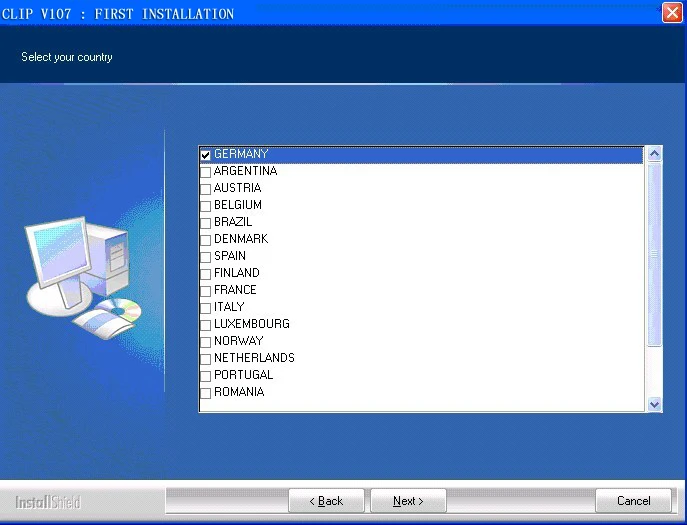This screenshot has width=687, height=525.
Task: Go Back to previous step
Action: (326, 500)
